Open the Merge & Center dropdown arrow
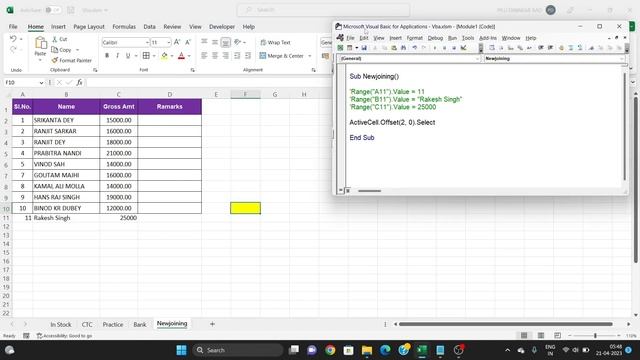Viewport: 640px width, 360px height. (310, 56)
